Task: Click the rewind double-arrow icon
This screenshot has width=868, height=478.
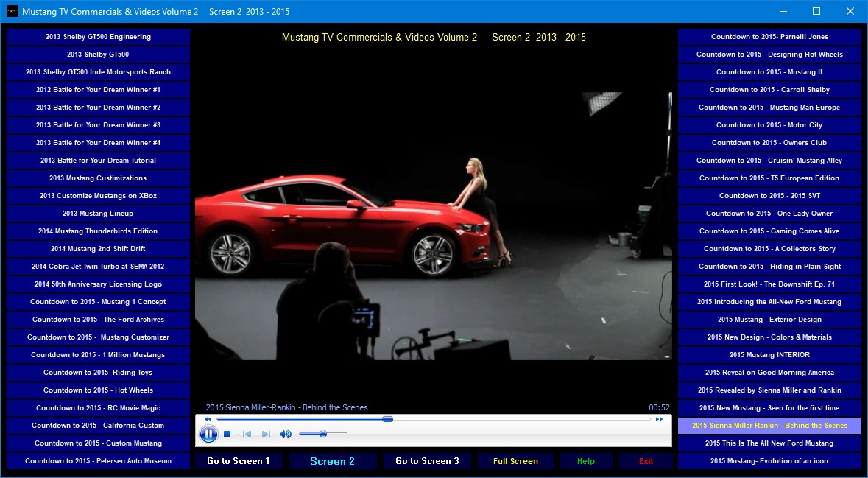Action: point(208,419)
